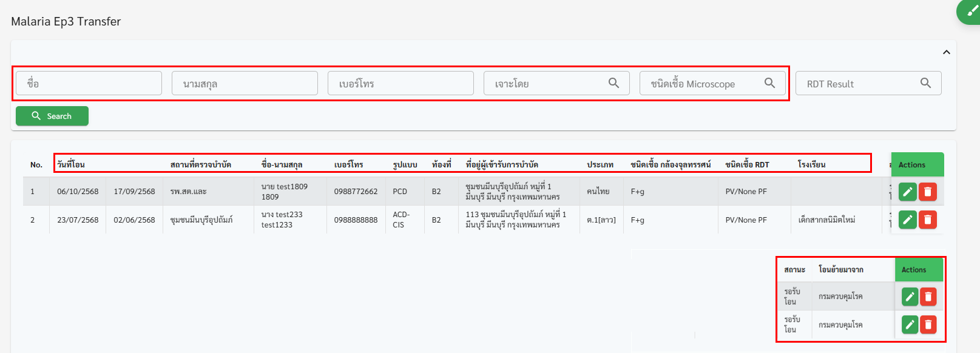Click the green floating pencil button
Image resolution: width=980 pixels, height=353 pixels.
coord(971,12)
